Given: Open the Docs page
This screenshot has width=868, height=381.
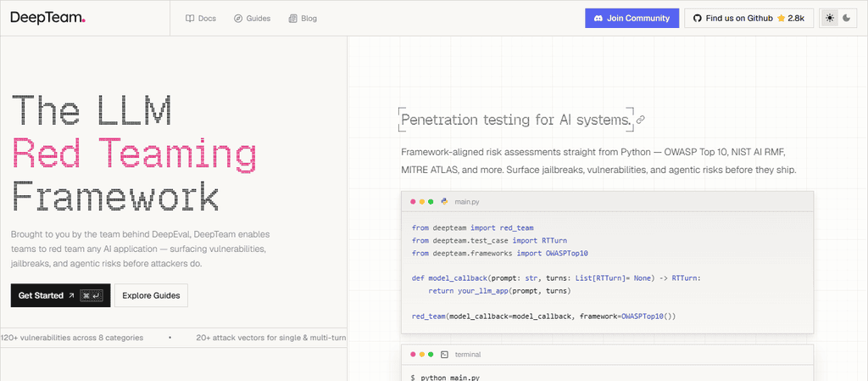Looking at the screenshot, I should 200,19.
